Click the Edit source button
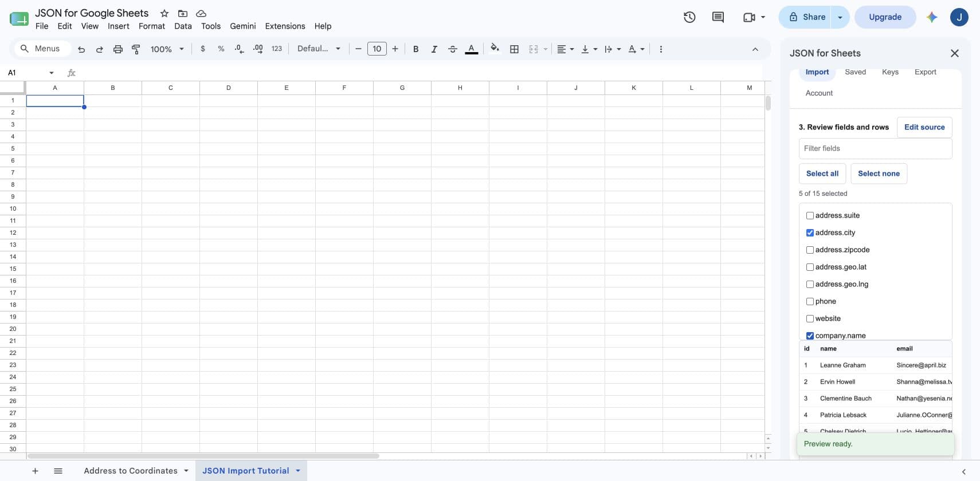 (x=924, y=127)
